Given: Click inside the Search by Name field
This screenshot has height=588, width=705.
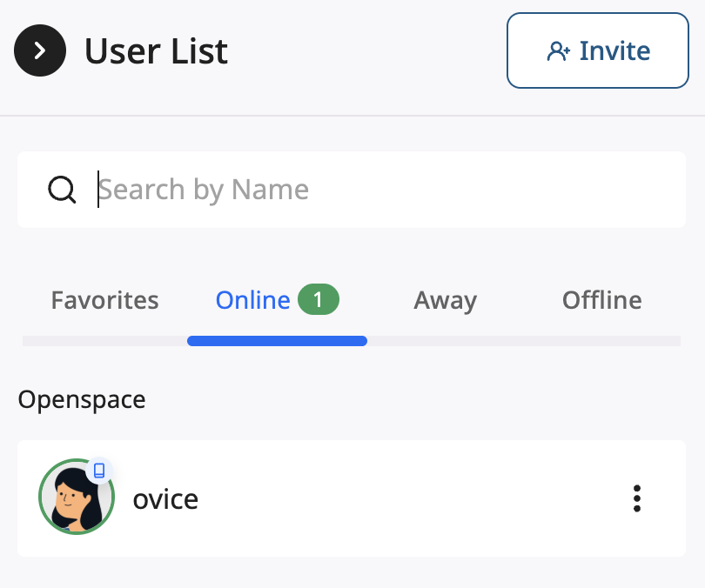Looking at the screenshot, I should click(261, 189).
